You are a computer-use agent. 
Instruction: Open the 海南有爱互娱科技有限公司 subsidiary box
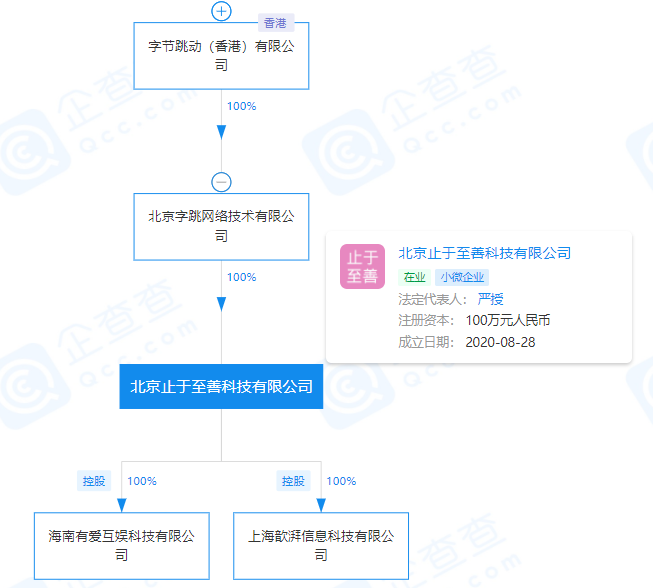pos(122,546)
